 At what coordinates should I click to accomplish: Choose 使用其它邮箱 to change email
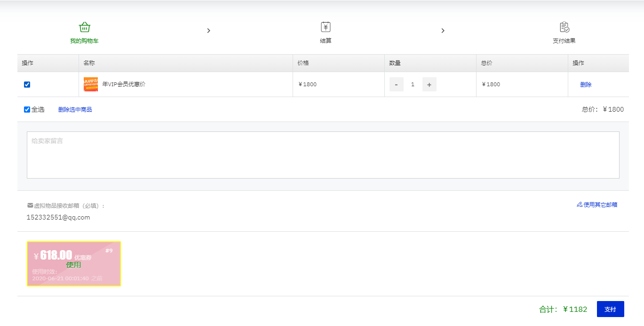tap(597, 204)
